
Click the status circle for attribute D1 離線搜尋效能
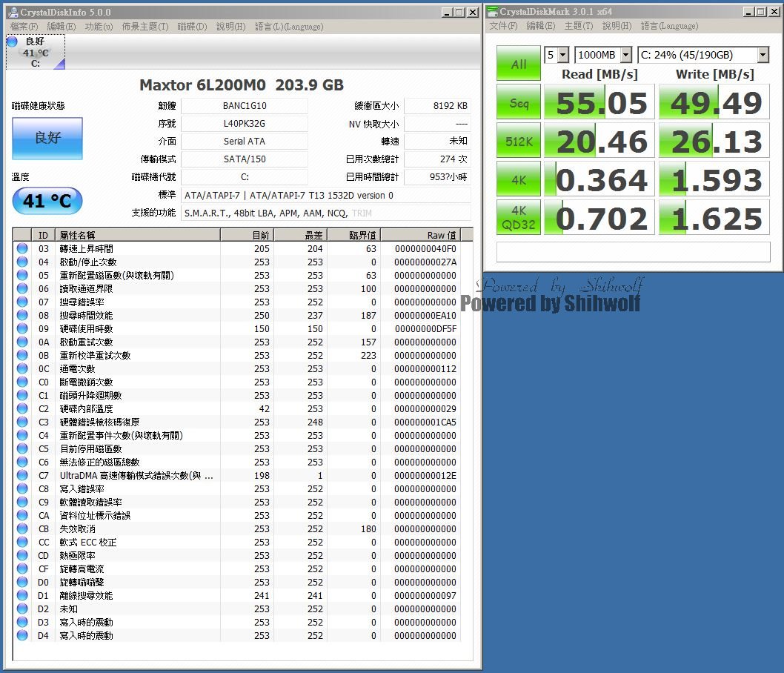[22, 595]
